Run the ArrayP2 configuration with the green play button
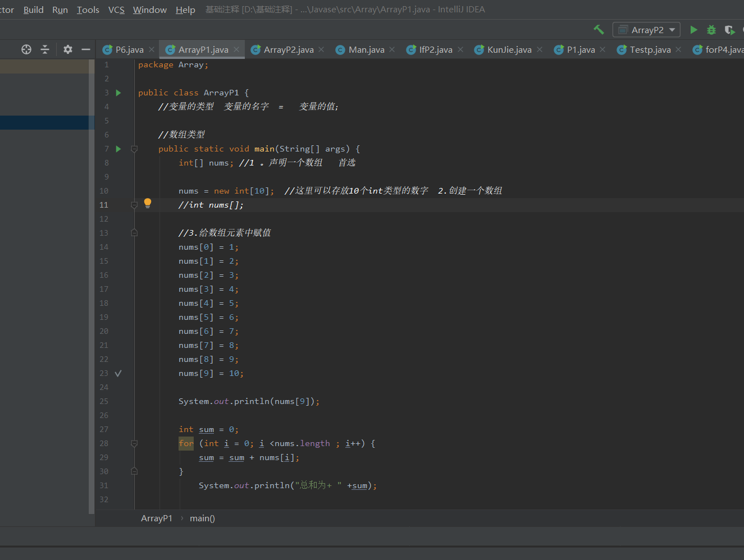744x560 pixels. (x=693, y=30)
